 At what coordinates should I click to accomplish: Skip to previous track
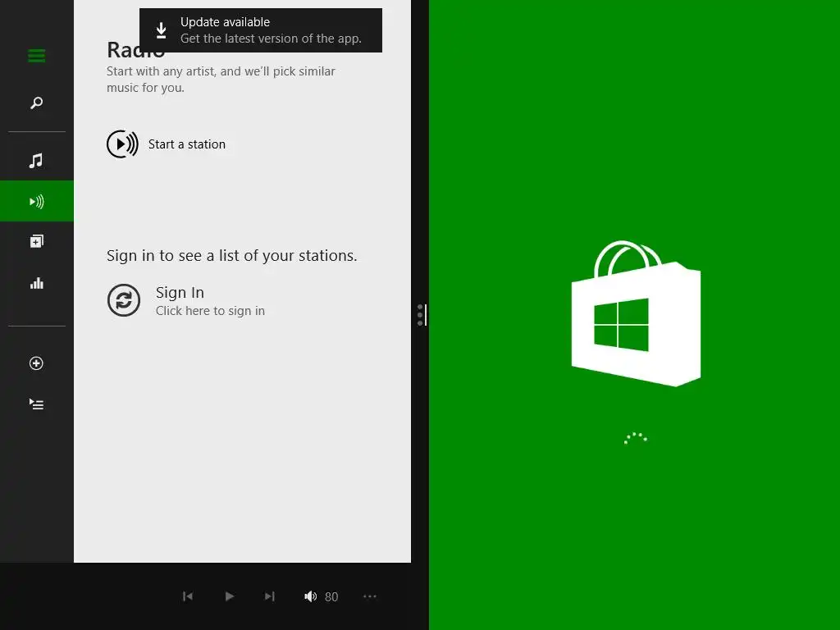(188, 596)
